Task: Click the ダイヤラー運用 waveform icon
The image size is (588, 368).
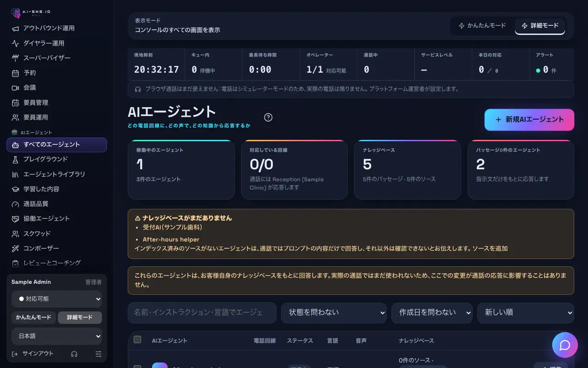Action: (15, 43)
